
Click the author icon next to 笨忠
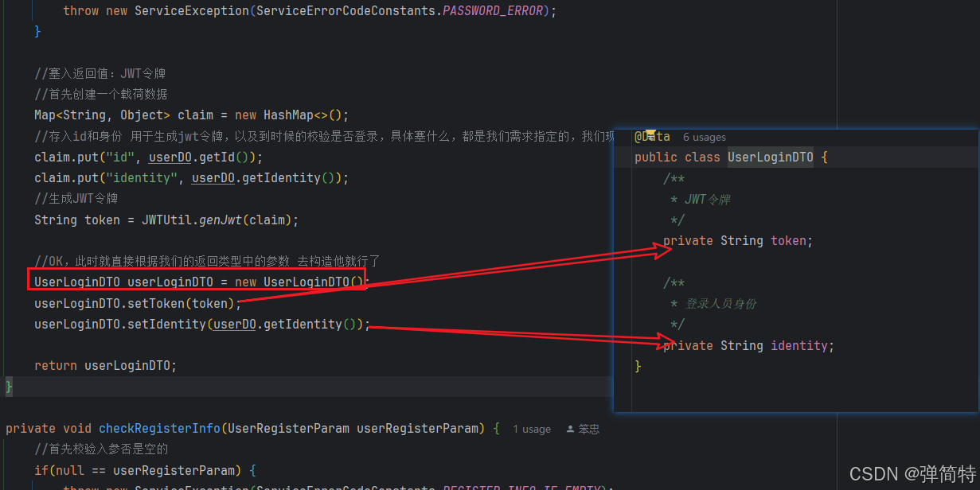click(x=570, y=429)
